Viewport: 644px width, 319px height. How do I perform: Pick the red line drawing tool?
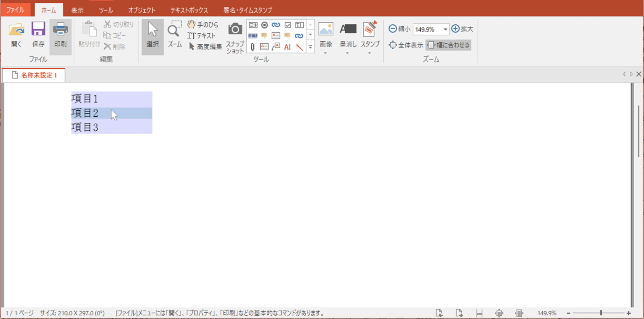299,47
